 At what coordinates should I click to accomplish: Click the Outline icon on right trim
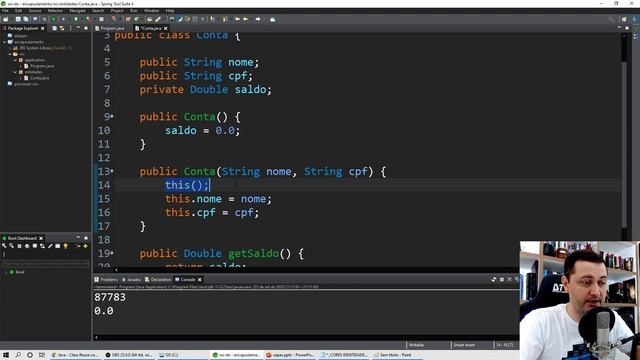[636, 36]
